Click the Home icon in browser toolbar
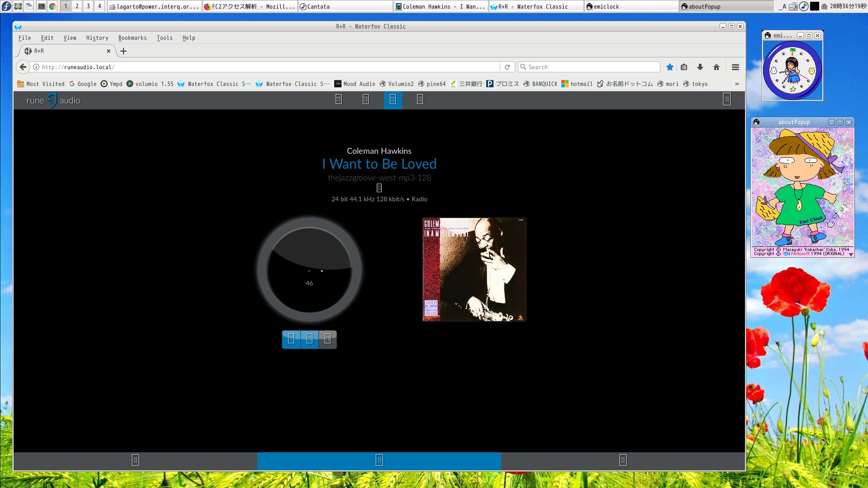 click(x=716, y=67)
